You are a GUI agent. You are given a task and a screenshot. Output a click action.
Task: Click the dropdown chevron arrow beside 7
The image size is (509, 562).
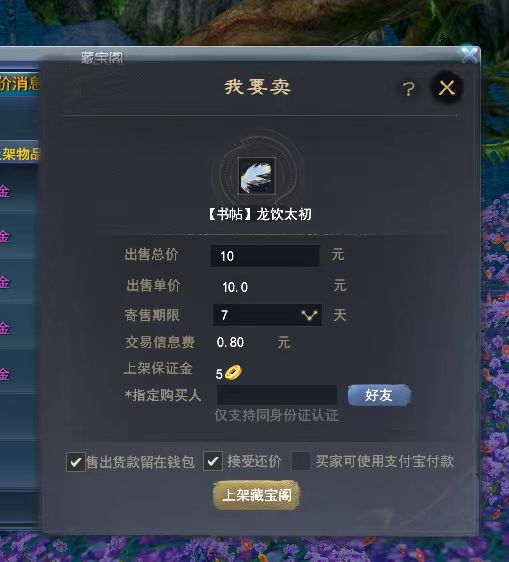309,315
